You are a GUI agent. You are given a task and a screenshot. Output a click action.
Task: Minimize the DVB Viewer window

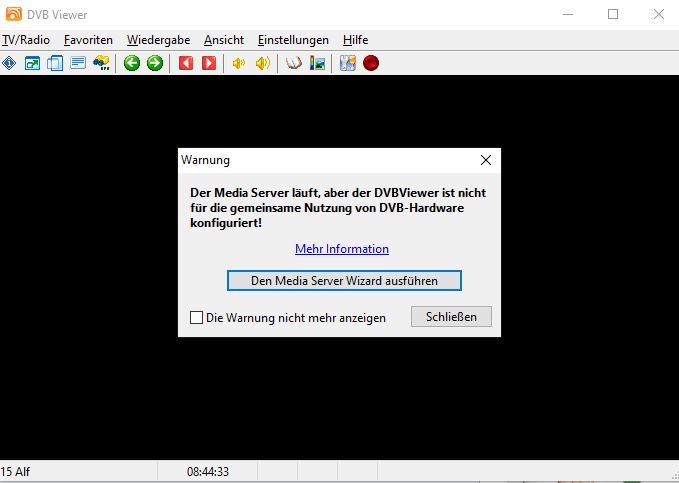coord(568,14)
